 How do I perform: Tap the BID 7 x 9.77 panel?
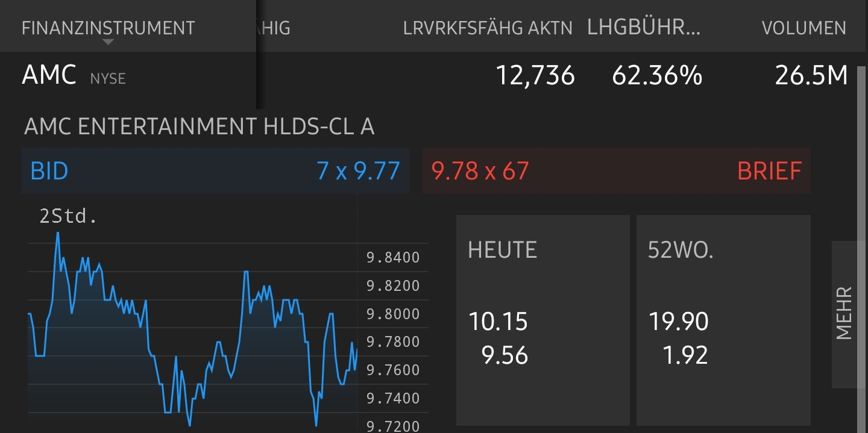click(215, 171)
